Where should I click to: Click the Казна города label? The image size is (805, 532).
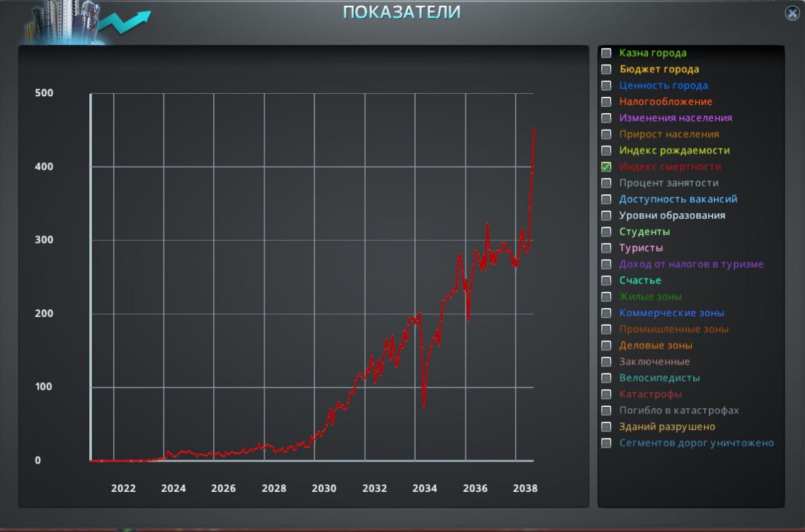(x=653, y=53)
